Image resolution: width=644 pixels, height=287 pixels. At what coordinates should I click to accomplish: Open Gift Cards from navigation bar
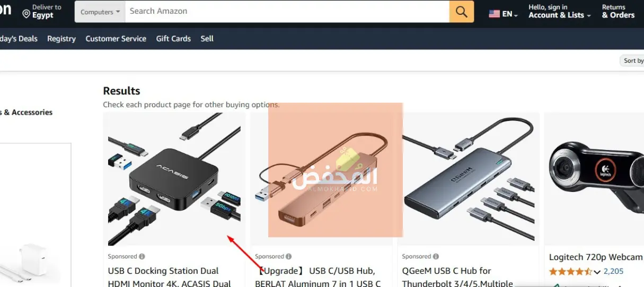(x=173, y=39)
